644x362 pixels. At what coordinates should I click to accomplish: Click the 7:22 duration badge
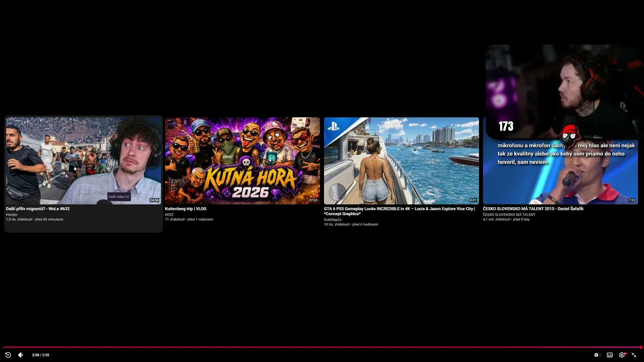click(632, 200)
